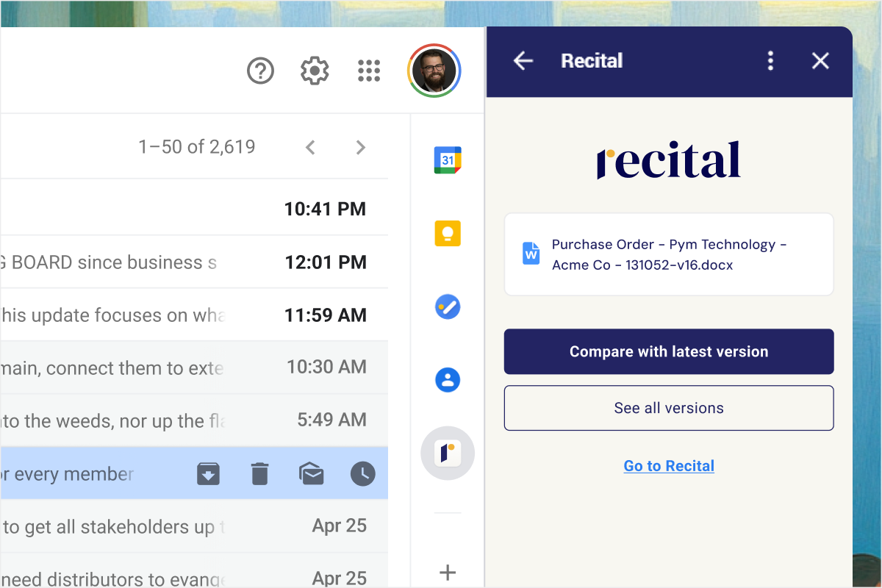The image size is (882, 588).
Task: Open email received at 12:01 PM
Action: click(194, 262)
